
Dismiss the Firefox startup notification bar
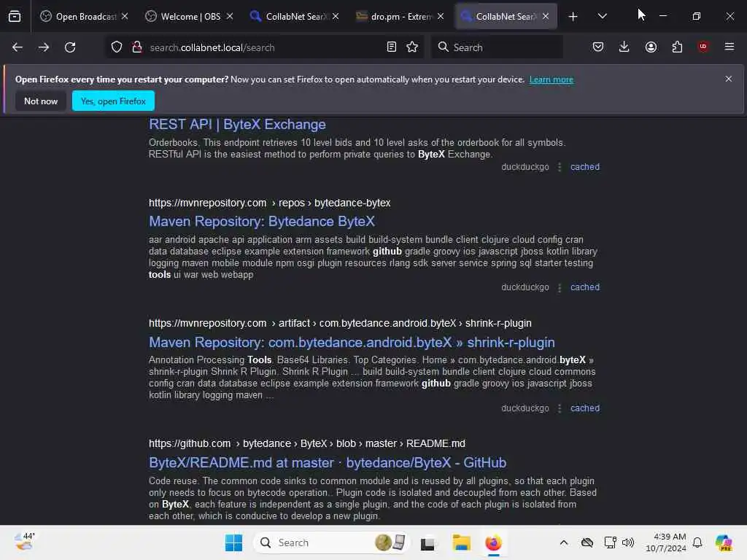pyautogui.click(x=729, y=79)
